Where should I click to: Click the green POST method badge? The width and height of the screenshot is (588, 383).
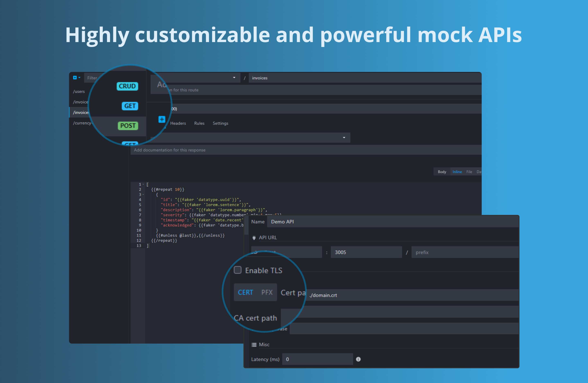pyautogui.click(x=128, y=126)
